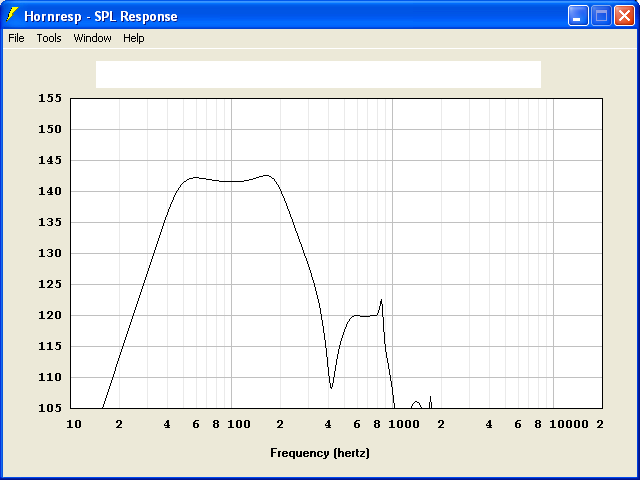Screen dimensions: 640x480
Task: Click the 10000 frequency axis label
Action: click(569, 424)
